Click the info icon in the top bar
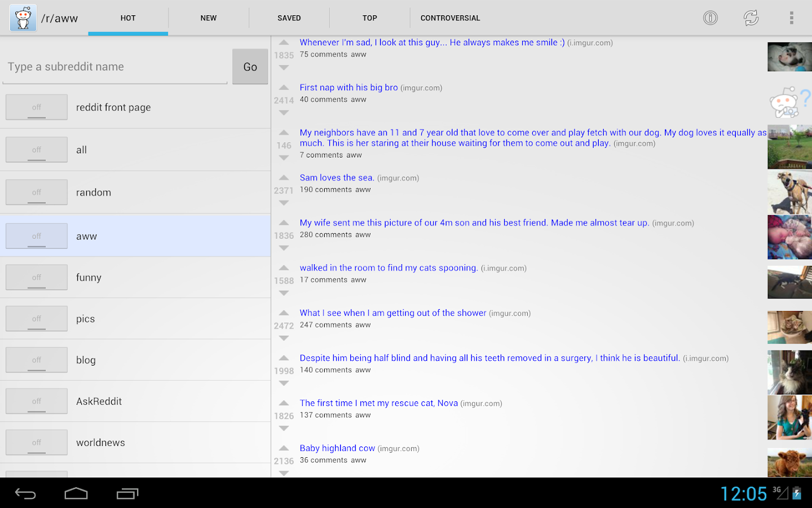812x508 pixels. point(710,17)
